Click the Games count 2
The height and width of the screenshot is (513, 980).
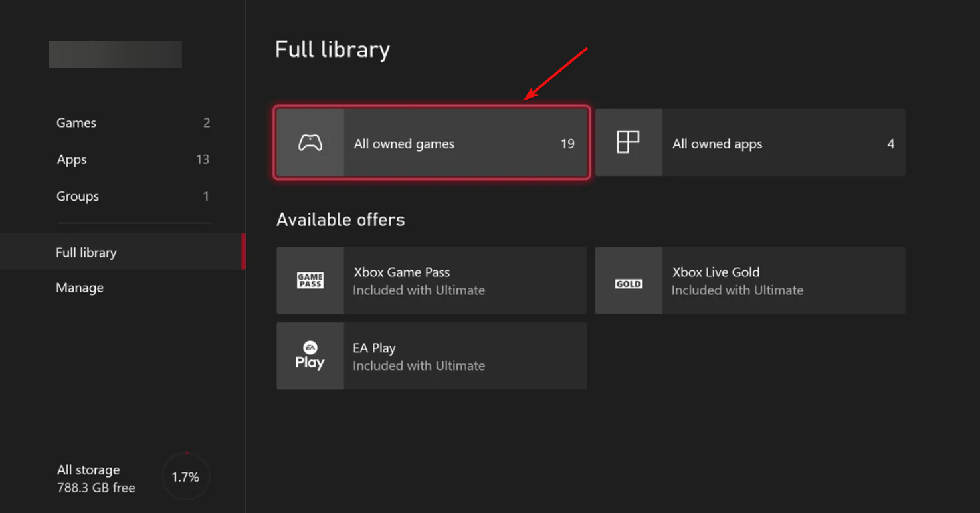(x=207, y=123)
